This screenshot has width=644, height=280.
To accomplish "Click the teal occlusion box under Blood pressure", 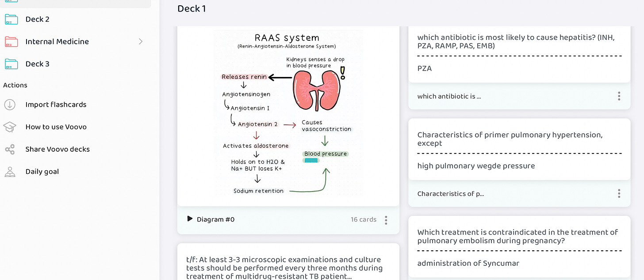I will (x=311, y=161).
